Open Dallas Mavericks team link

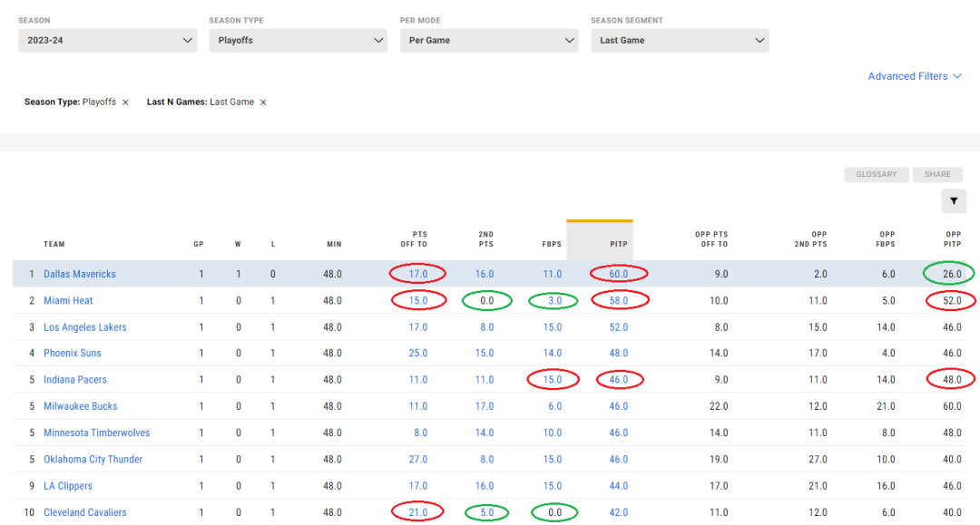(x=80, y=274)
